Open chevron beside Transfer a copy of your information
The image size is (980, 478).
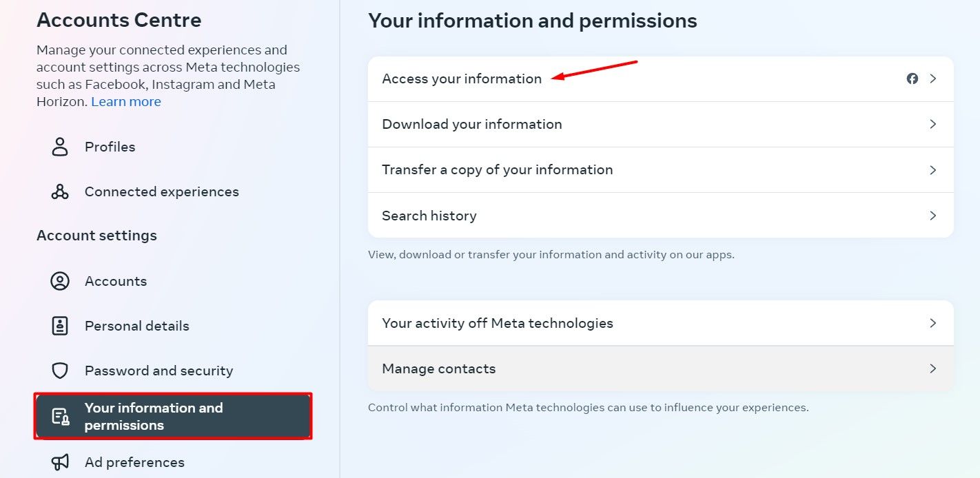pos(933,169)
